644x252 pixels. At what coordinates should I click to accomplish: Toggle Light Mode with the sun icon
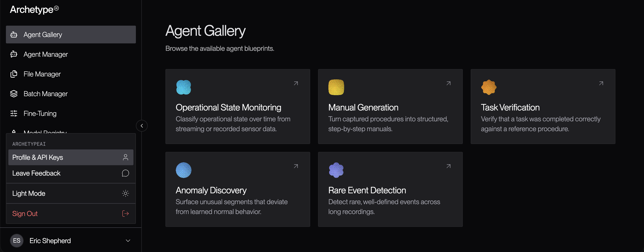click(126, 193)
